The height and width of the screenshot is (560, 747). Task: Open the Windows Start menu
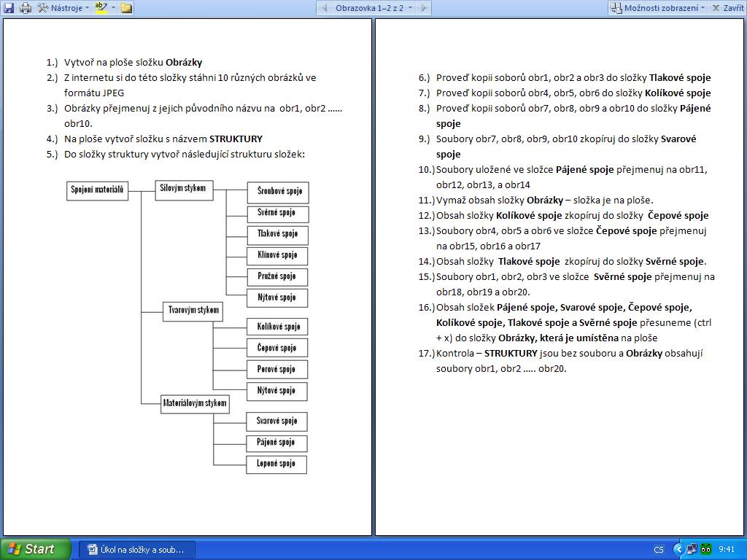[x=35, y=549]
